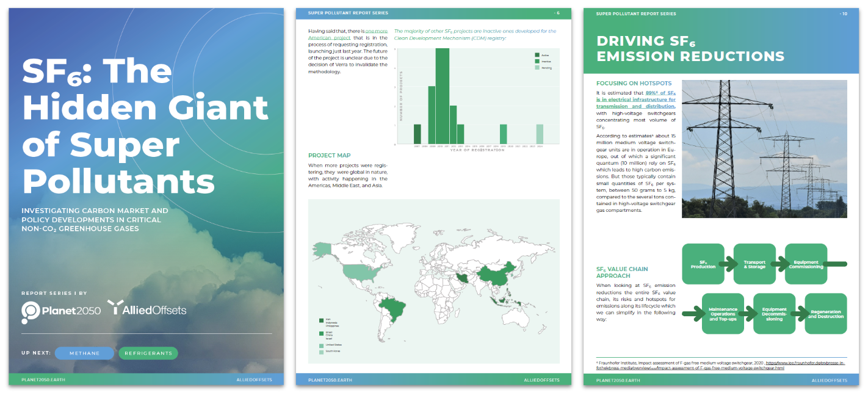
Task: Click Maintenance Operations and Top-ups box
Action: (723, 314)
